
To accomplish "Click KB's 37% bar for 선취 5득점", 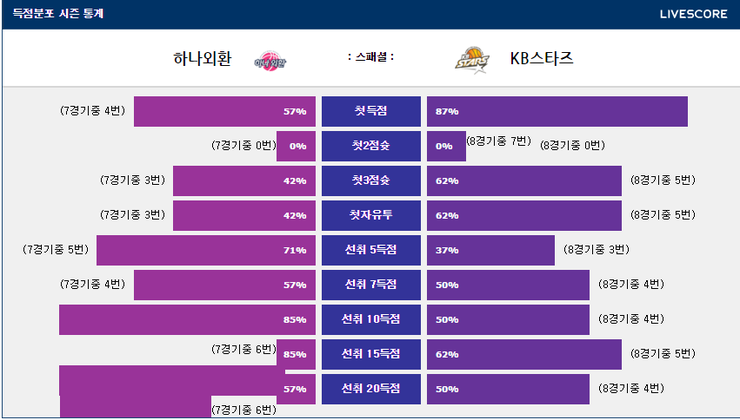I will (x=490, y=250).
